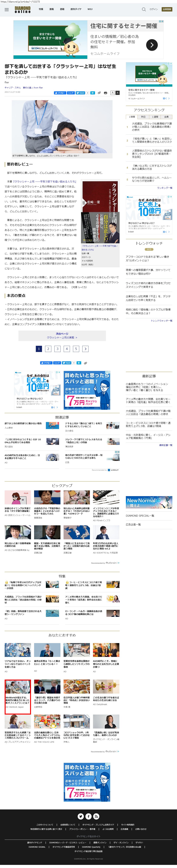The image size is (177, 868).
Task: Click the ログイン link
Action: [153, 9]
